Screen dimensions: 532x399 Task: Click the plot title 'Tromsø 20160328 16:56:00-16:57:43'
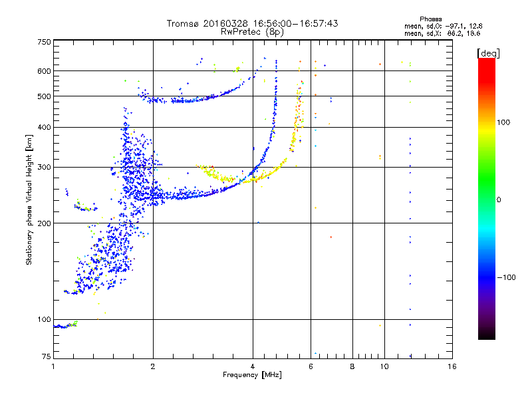click(x=252, y=23)
